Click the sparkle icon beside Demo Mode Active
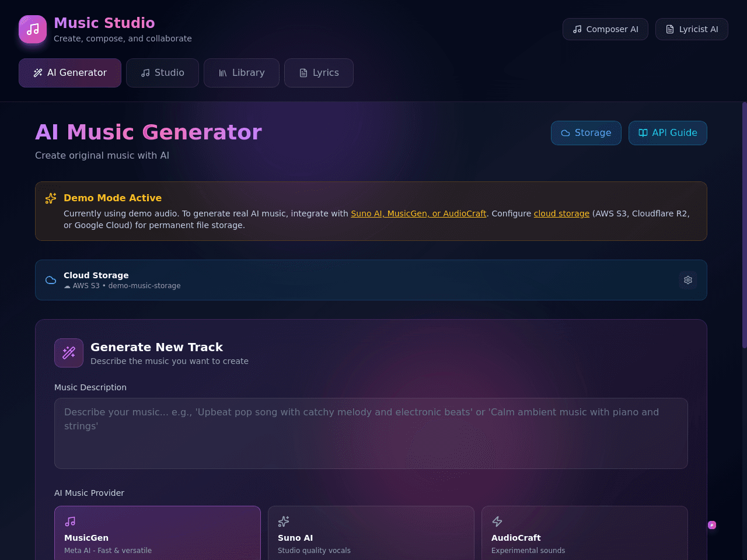The width and height of the screenshot is (747, 560). click(x=51, y=198)
